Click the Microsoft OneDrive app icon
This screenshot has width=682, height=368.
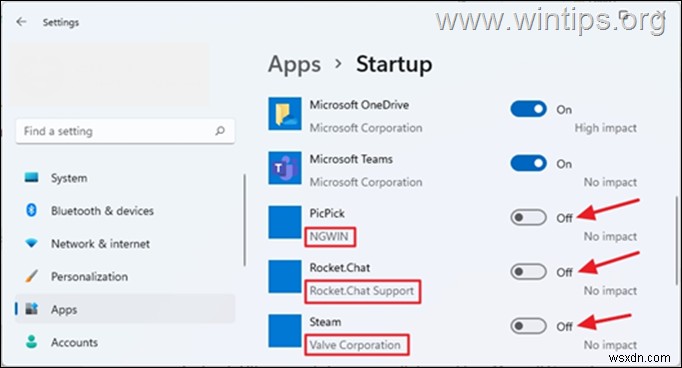coord(285,114)
